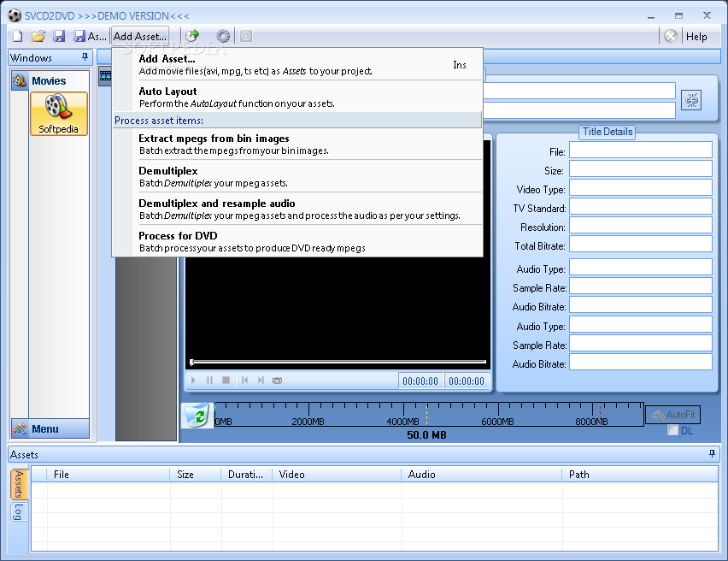Image resolution: width=728 pixels, height=561 pixels.
Task: Click the recycle bin icon
Action: pos(197,415)
